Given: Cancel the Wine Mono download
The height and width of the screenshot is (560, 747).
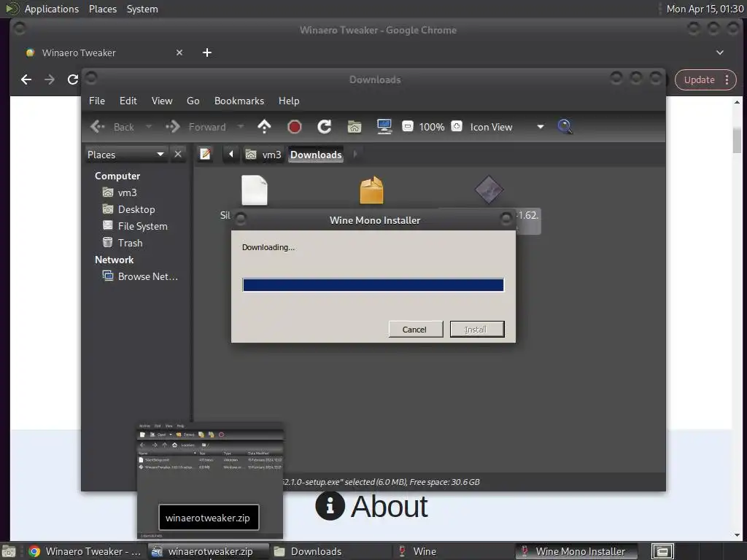Looking at the screenshot, I should (415, 329).
